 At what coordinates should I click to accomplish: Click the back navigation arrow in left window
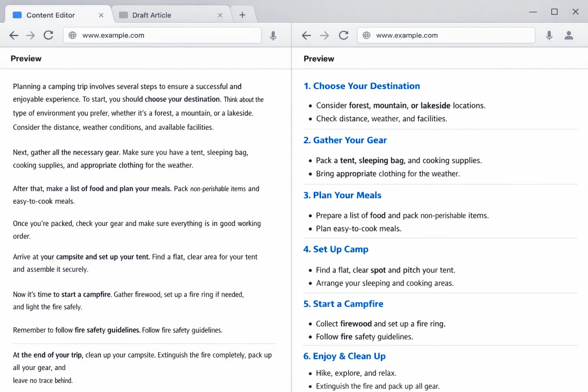[14, 35]
